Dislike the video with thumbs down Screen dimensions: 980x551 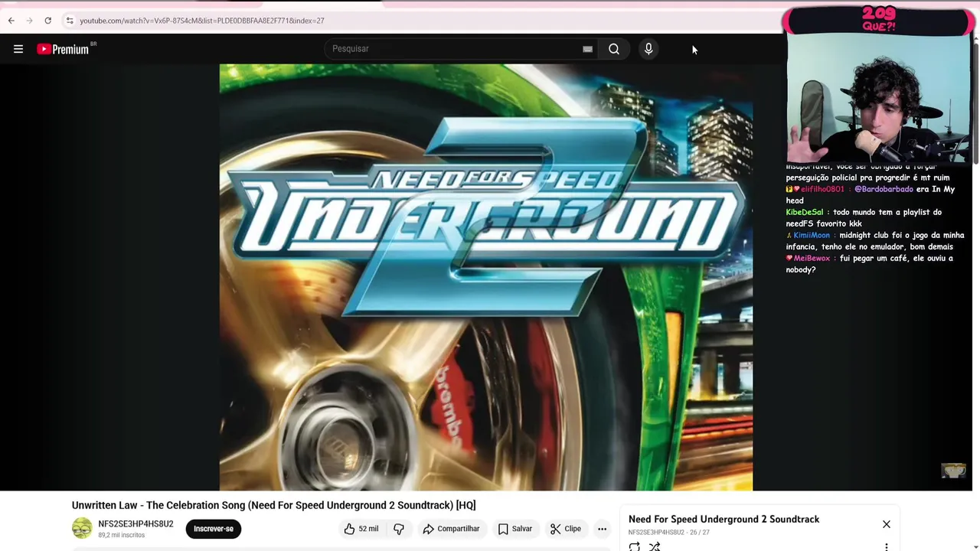399,529
